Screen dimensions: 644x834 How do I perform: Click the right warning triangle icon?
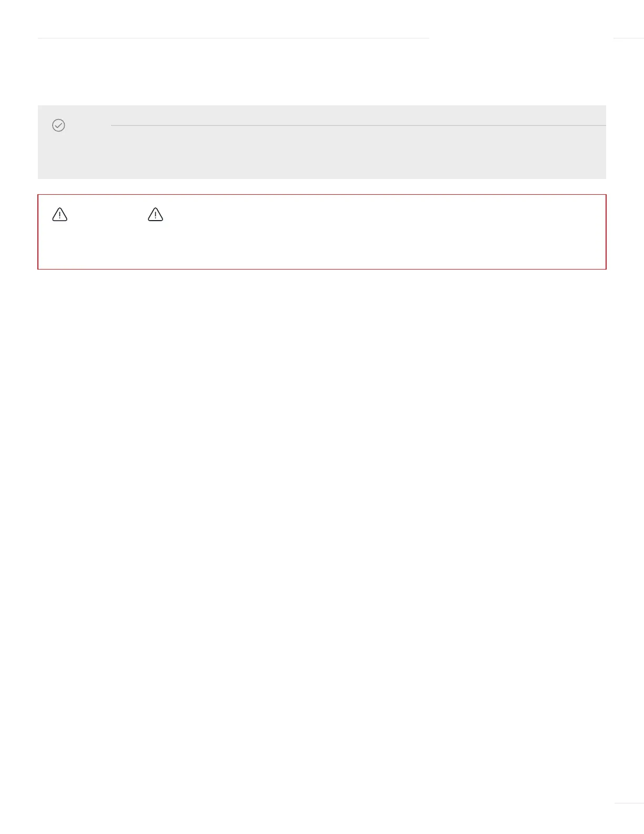pos(156,214)
